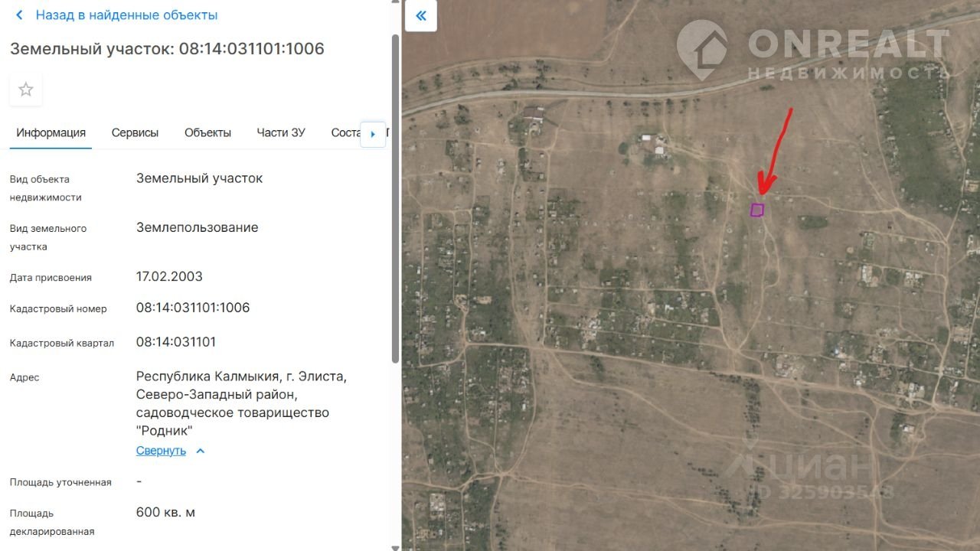980x551 pixels.
Task: Click the cadastral quarter 08:14:031101 value
Action: [176, 341]
